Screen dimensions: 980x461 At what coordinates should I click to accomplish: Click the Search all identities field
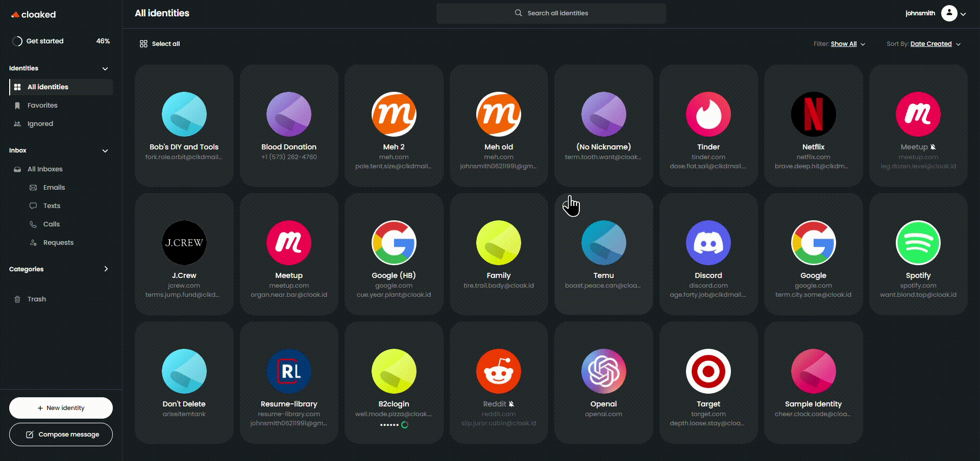tap(551, 13)
